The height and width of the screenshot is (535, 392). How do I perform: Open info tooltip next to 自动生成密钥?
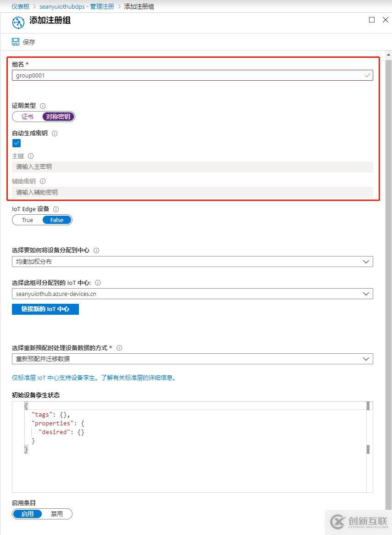pos(55,134)
